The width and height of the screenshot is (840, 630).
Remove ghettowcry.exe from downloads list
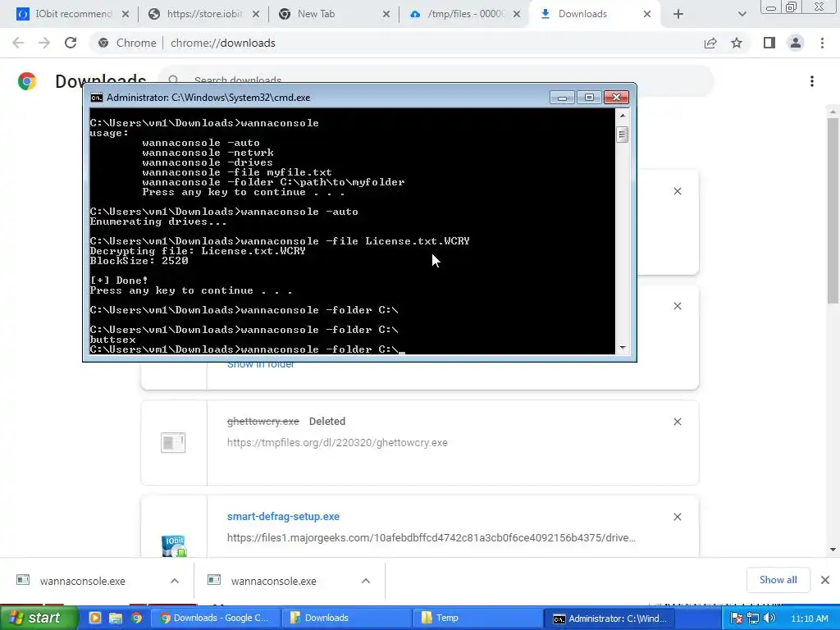coord(677,422)
